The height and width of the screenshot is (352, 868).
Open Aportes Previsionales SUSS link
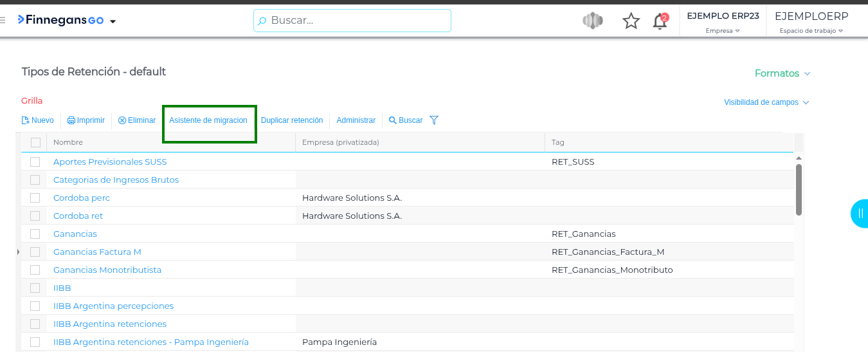point(110,162)
